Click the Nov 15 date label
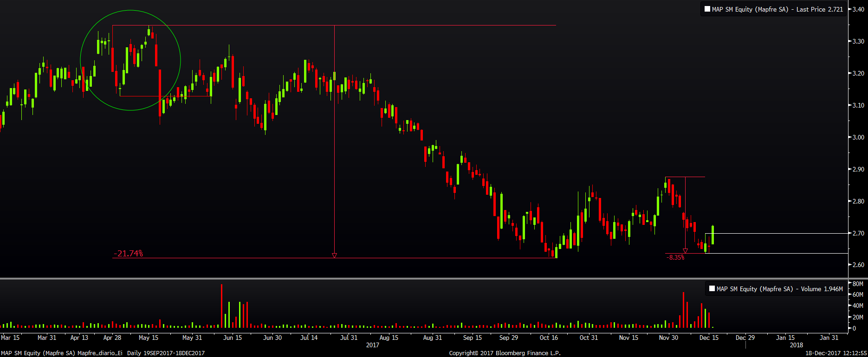The width and height of the screenshot is (868, 357). point(628,338)
